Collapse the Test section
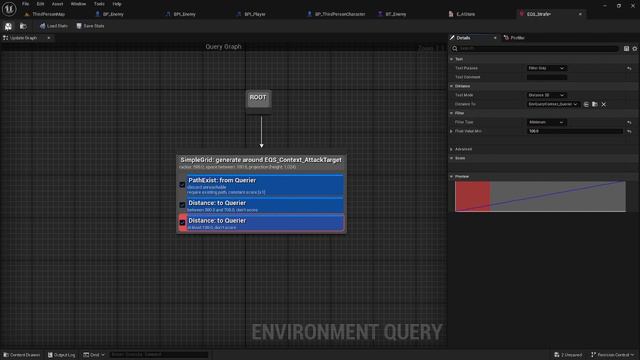Viewport: 640px width, 360px height. [451, 59]
